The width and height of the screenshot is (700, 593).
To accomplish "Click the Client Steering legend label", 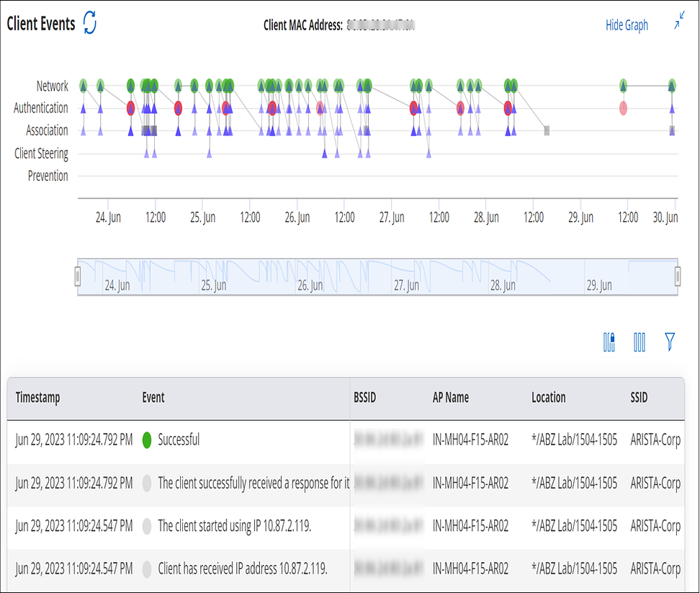I will [41, 153].
